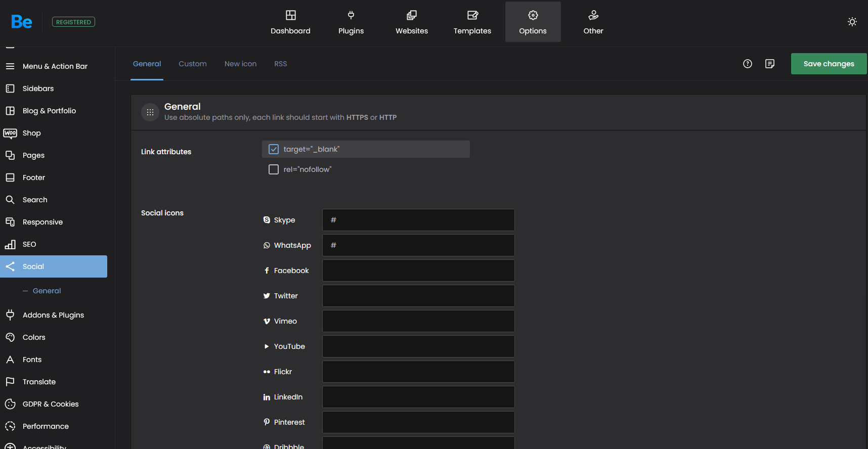The height and width of the screenshot is (449, 868).
Task: Open the Plugins section
Action: pos(351,22)
